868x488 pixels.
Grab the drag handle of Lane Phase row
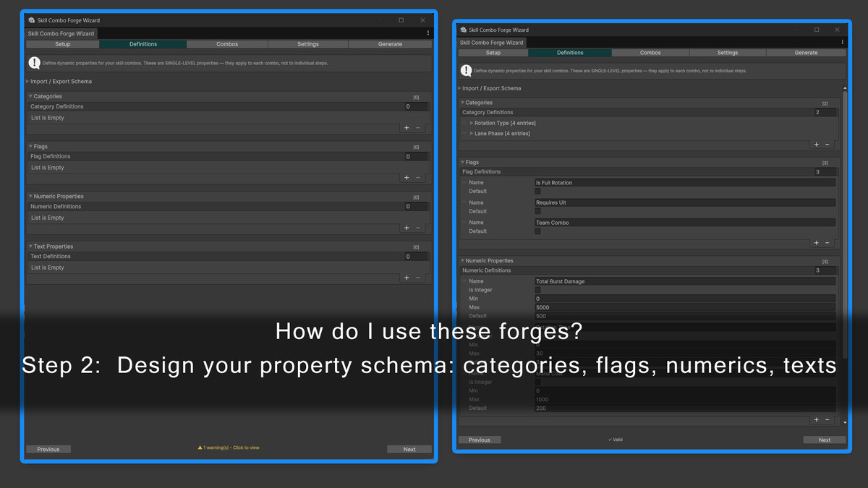click(x=464, y=134)
